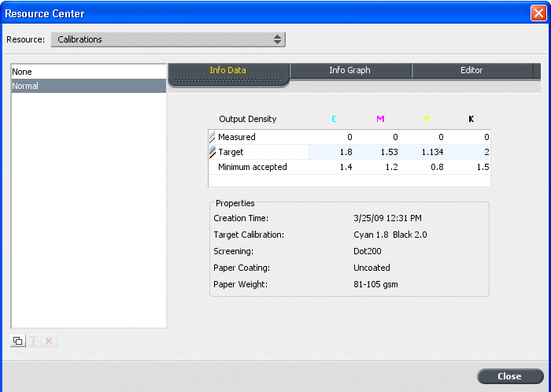Click the yellow Y column header
This screenshot has height=392, width=551.
tap(427, 119)
